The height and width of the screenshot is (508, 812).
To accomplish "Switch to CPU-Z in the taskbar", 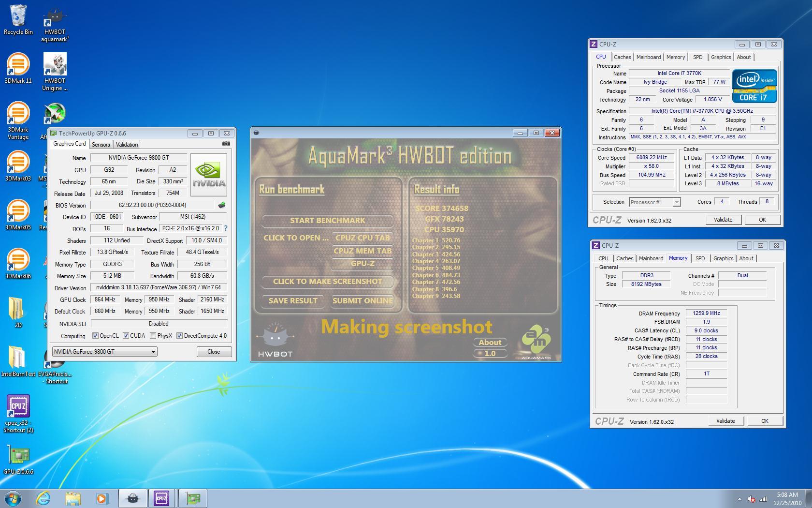I will 161,498.
